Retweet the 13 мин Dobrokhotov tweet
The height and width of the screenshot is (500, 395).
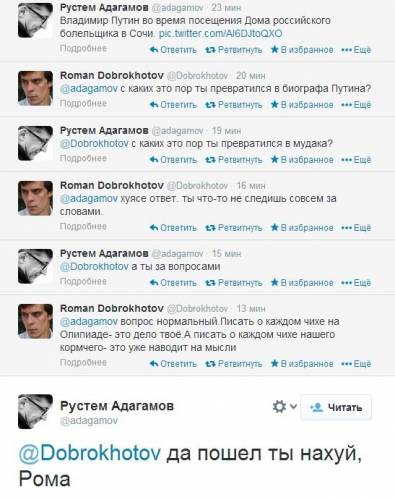point(234,364)
